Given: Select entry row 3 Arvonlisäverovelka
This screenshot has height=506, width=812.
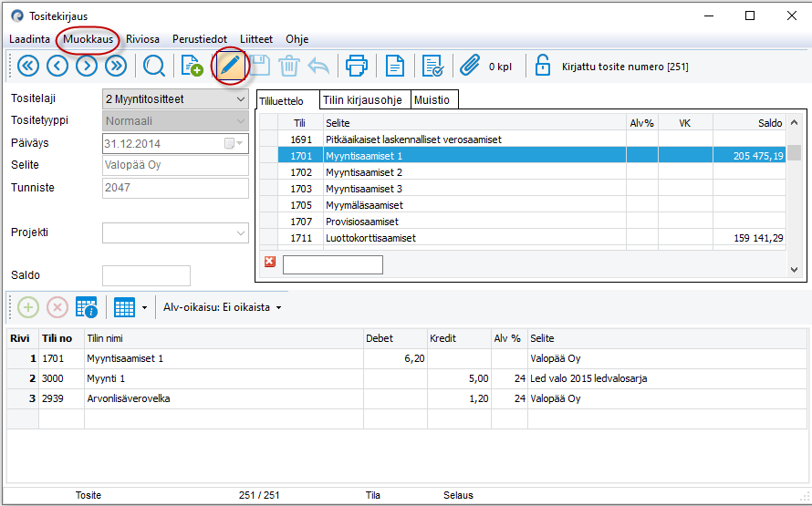Looking at the screenshot, I should pos(407,399).
